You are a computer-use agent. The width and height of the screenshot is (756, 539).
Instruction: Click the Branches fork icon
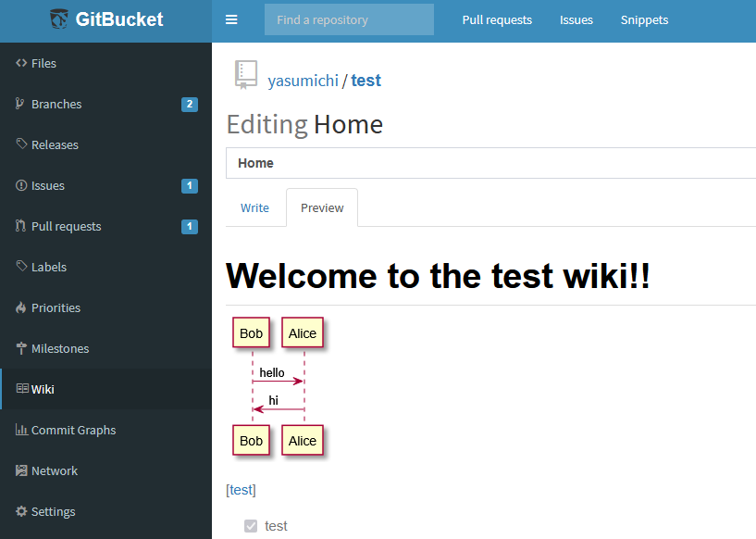pyautogui.click(x=19, y=104)
